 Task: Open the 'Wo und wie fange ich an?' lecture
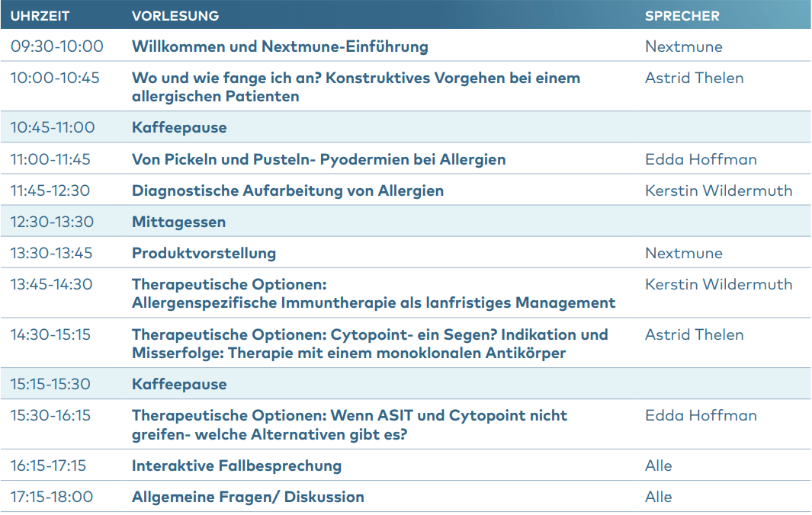pyautogui.click(x=356, y=87)
